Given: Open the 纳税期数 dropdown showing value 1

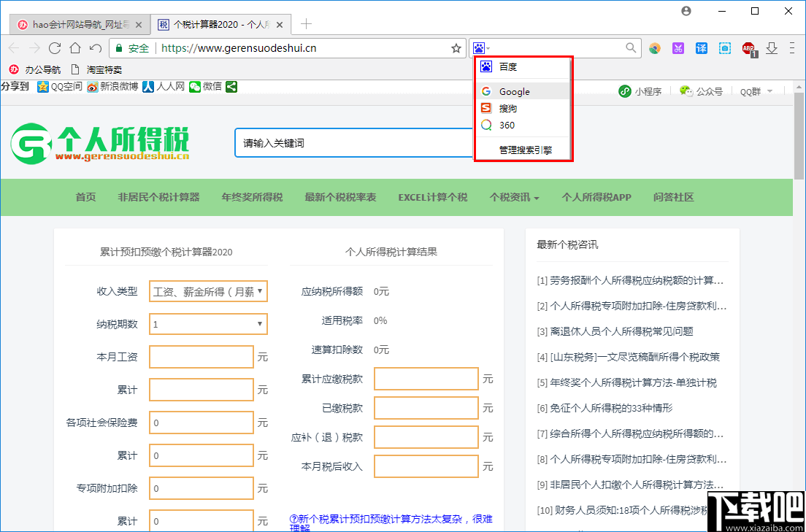Looking at the screenshot, I should pyautogui.click(x=208, y=323).
